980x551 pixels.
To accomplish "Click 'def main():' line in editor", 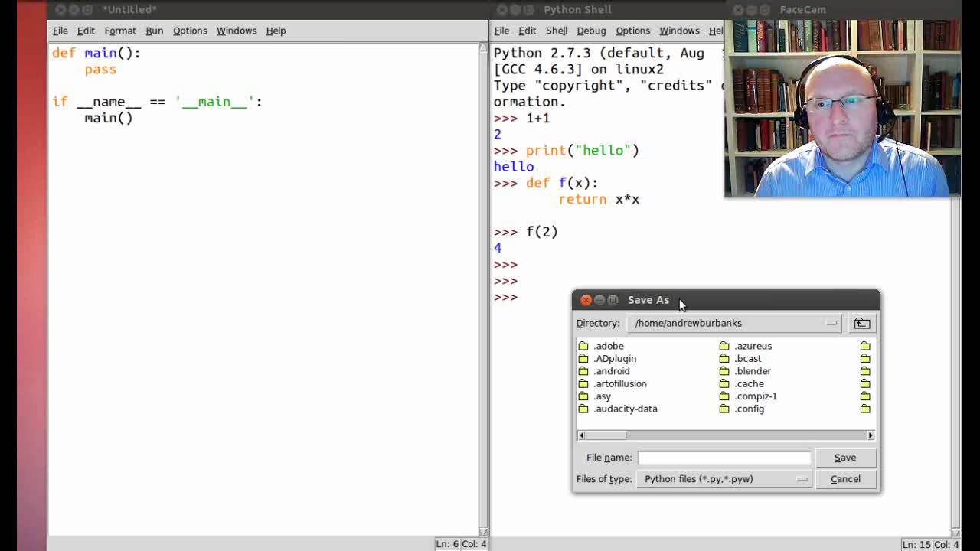I will [x=96, y=53].
